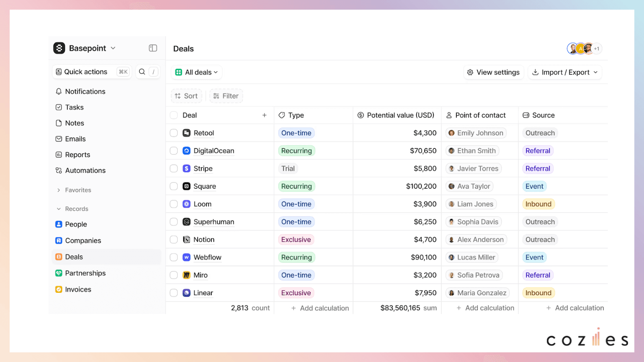Open the All deals view dropdown
This screenshot has height=362, width=644.
[x=196, y=72]
